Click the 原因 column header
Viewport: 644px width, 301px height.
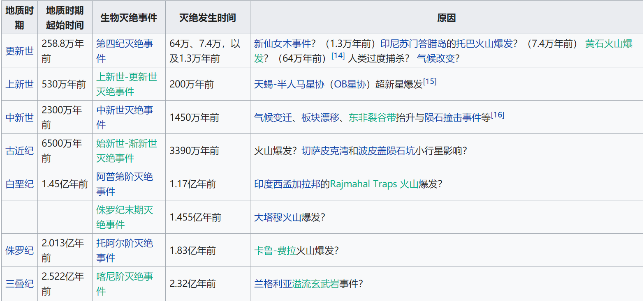[447, 18]
